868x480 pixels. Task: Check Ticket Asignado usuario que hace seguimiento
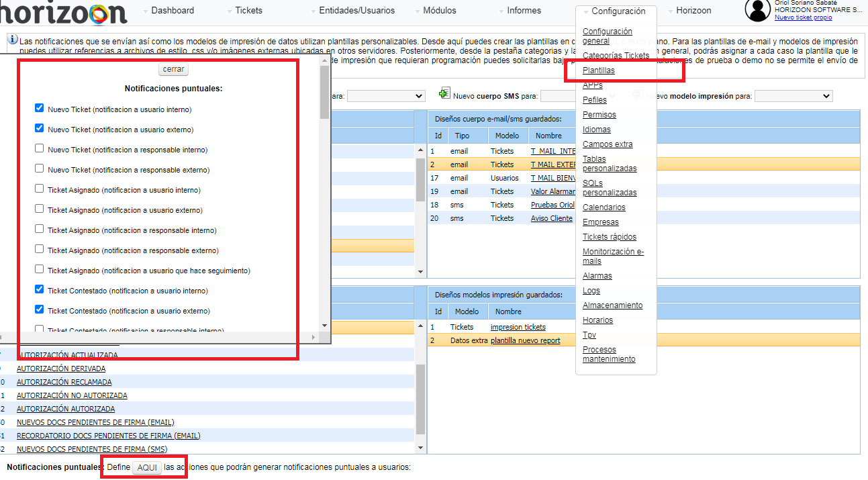click(40, 269)
